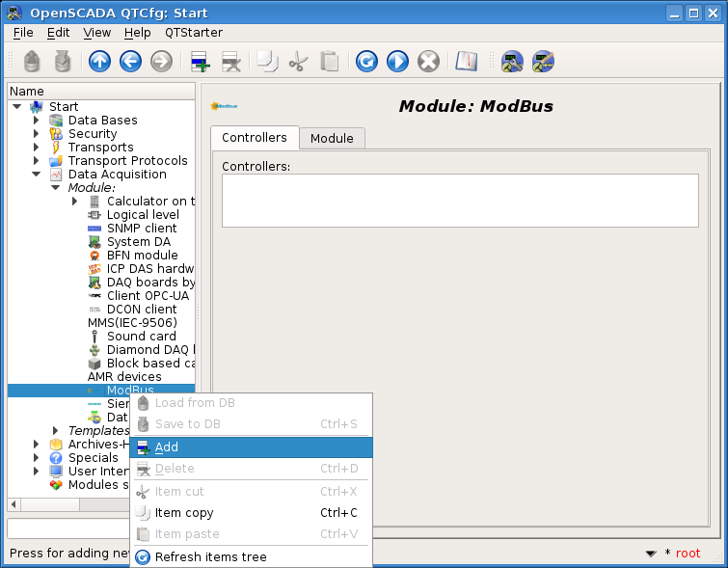Choose Refresh items tree from context menu
The image size is (728, 568).
coord(210,557)
